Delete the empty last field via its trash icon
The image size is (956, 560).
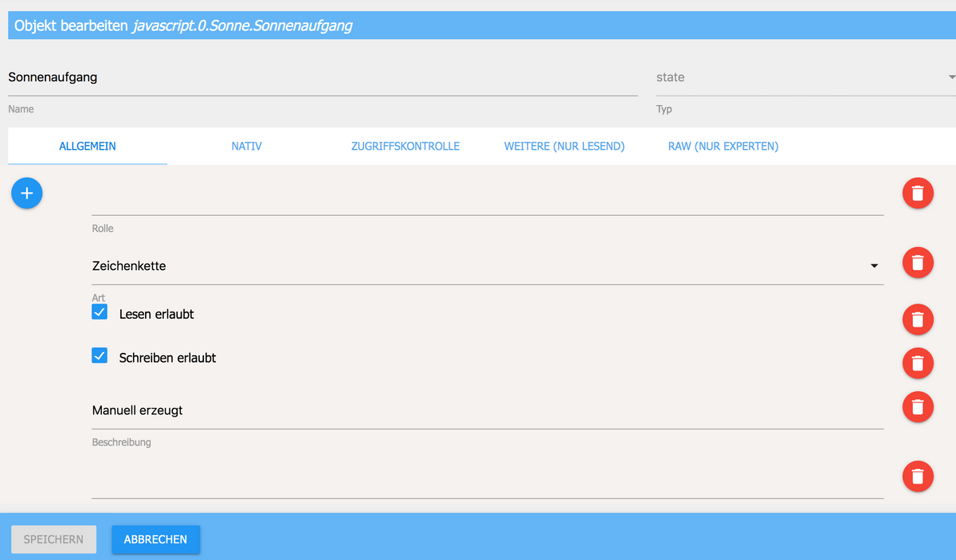click(918, 476)
